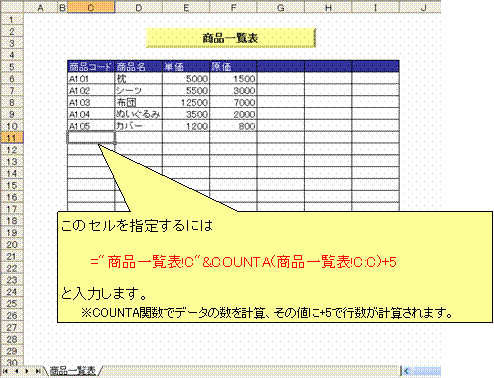Click the last-sheet navigation arrow
The width and height of the screenshot is (494, 378).
click(38, 371)
